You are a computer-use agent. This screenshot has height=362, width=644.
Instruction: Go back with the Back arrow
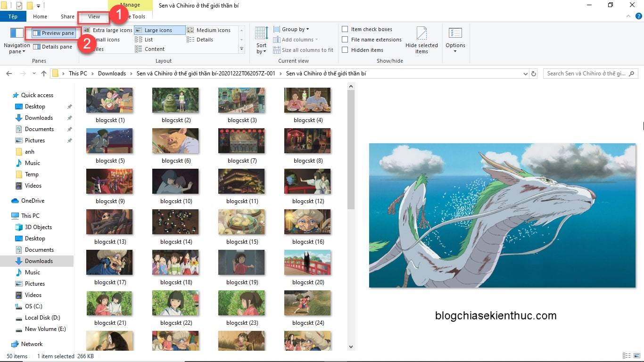[x=8, y=74]
